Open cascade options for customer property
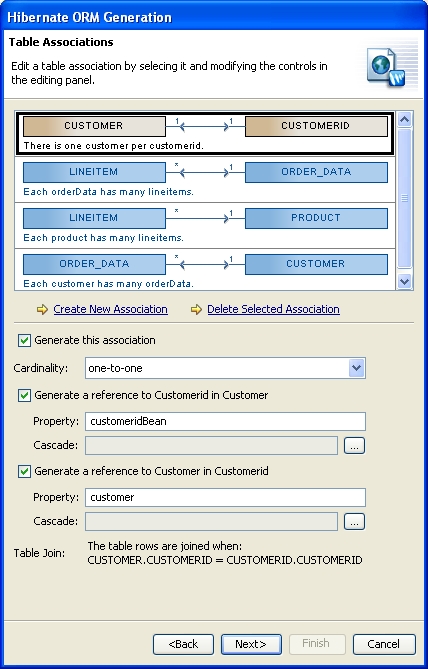 pos(354,522)
